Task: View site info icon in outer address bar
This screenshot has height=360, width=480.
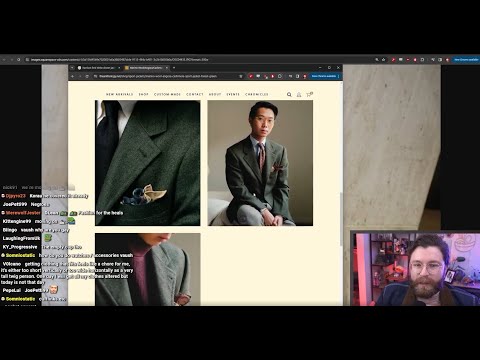Action: pos(27,60)
